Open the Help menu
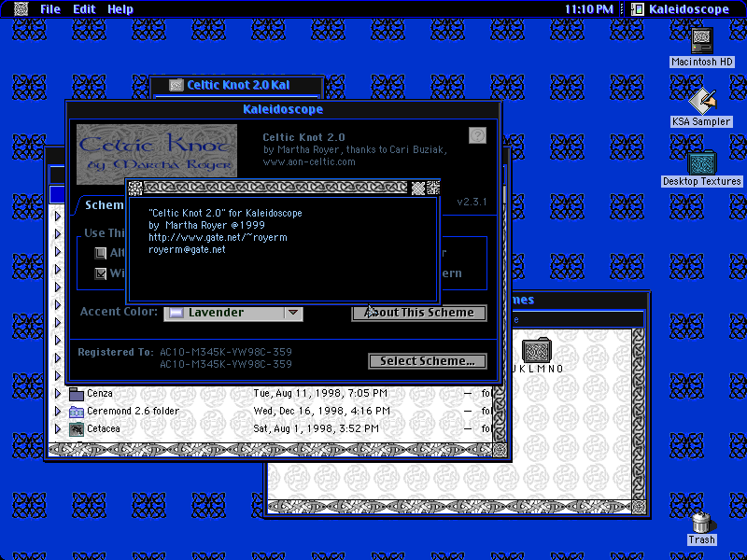 pyautogui.click(x=120, y=9)
